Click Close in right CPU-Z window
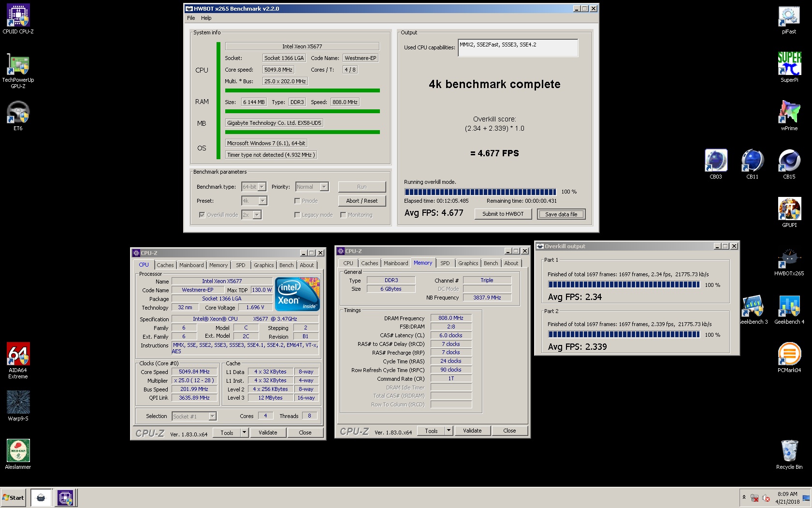 point(509,431)
